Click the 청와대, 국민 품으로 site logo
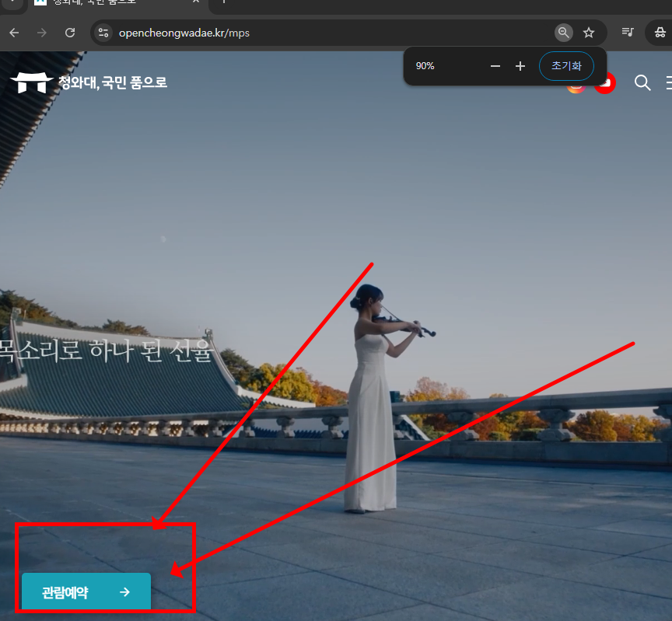672x621 pixels. (x=89, y=82)
